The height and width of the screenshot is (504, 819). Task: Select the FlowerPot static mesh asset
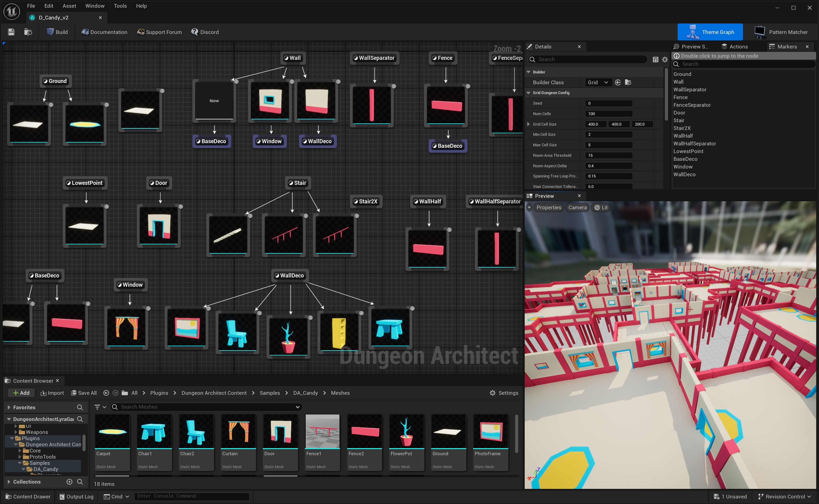(x=406, y=442)
